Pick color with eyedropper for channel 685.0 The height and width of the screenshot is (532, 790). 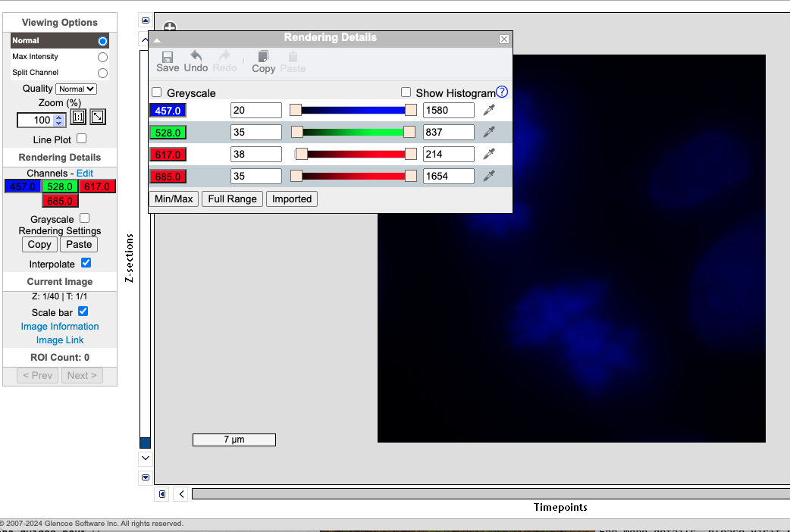click(489, 176)
